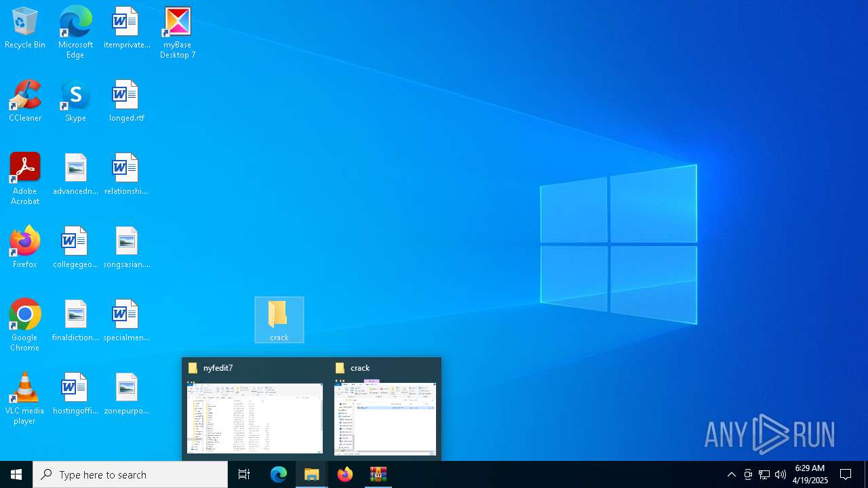Open the clock and calendar flyout
The height and width of the screenshot is (488, 868).
click(810, 474)
